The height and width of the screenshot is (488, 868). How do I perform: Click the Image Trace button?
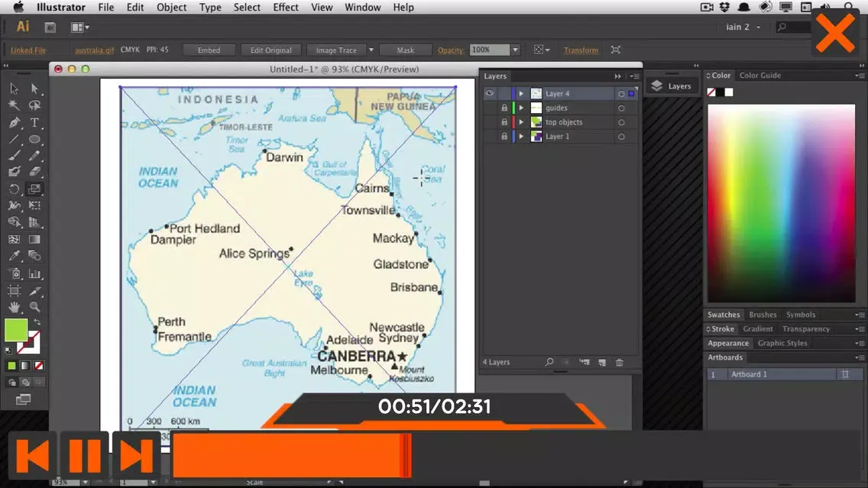click(x=336, y=50)
